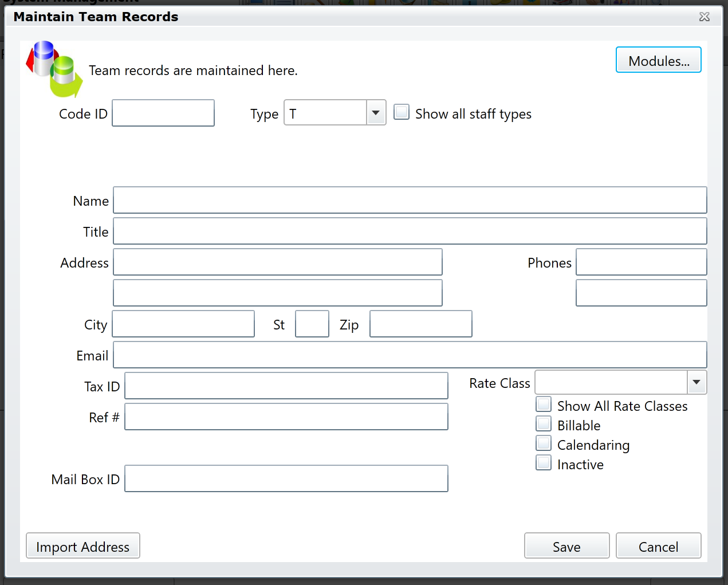
Task: Click the second Address line field
Action: coord(278,293)
